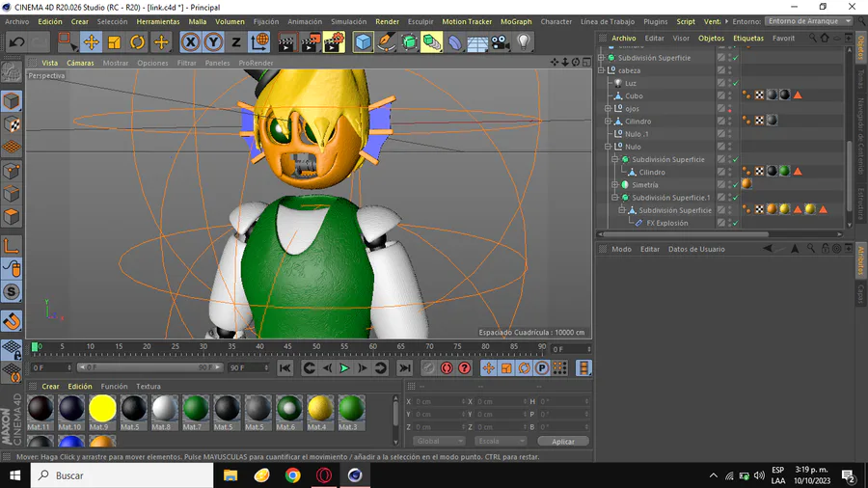Select yellow material Mat.9
The height and width of the screenshot is (488, 868).
coord(102,412)
